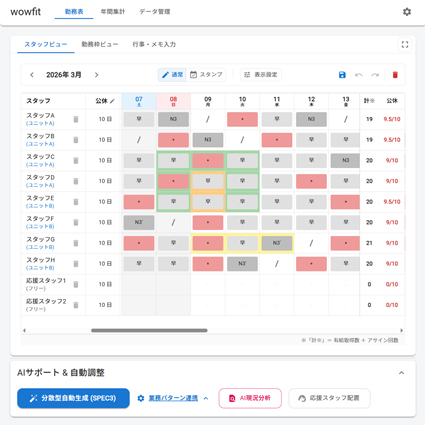Click スタッフG total 21

point(369,243)
